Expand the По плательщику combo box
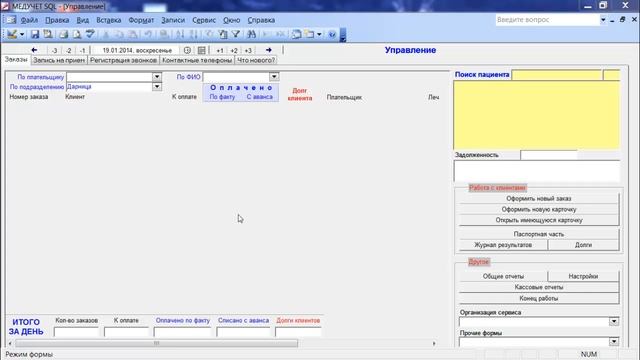Screen dimensions: 640x360 (x=157, y=77)
